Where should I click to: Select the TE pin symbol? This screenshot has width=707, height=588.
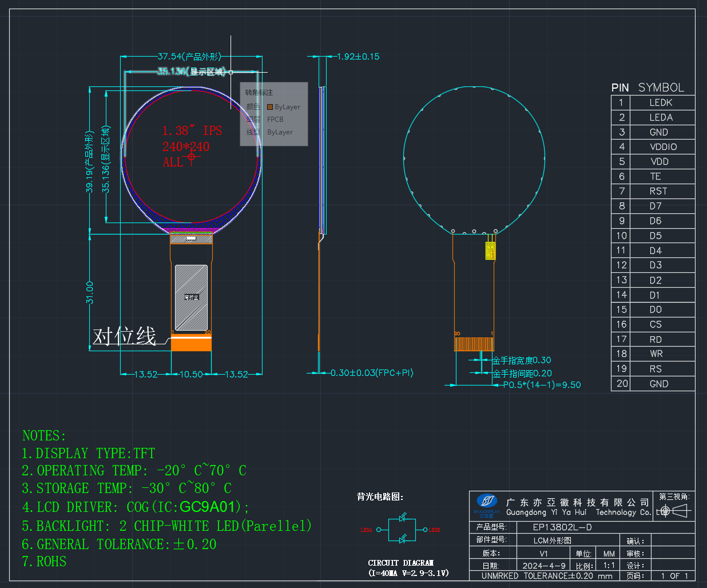(656, 177)
